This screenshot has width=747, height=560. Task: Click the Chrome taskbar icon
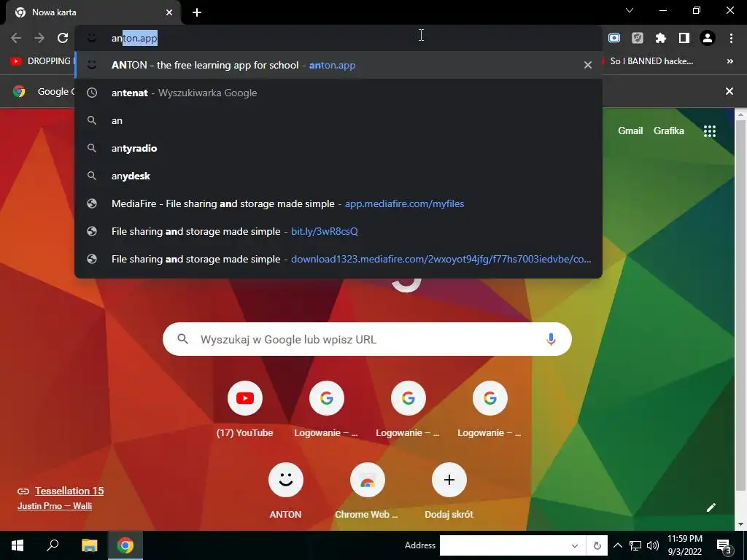[125, 545]
